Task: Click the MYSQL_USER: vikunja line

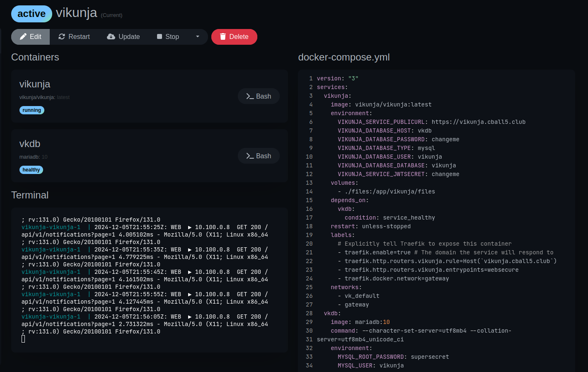Action: click(370, 365)
